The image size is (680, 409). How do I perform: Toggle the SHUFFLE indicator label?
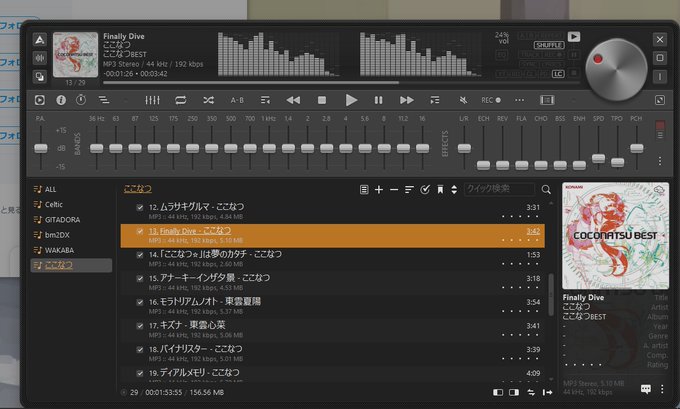(549, 45)
